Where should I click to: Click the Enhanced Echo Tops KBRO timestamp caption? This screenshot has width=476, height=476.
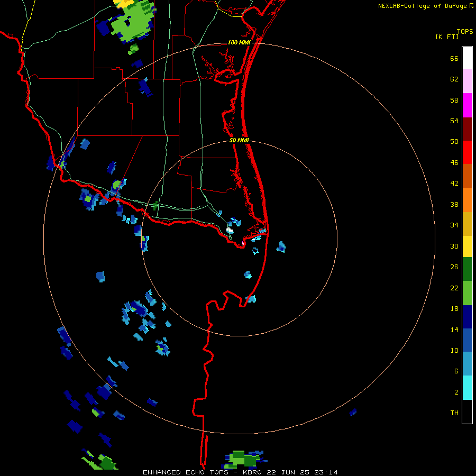(x=240, y=472)
